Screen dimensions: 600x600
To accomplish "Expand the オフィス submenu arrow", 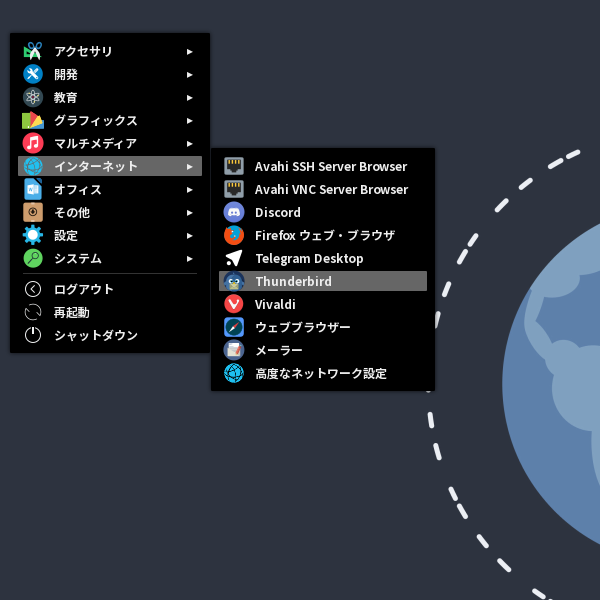I will pyautogui.click(x=189, y=190).
